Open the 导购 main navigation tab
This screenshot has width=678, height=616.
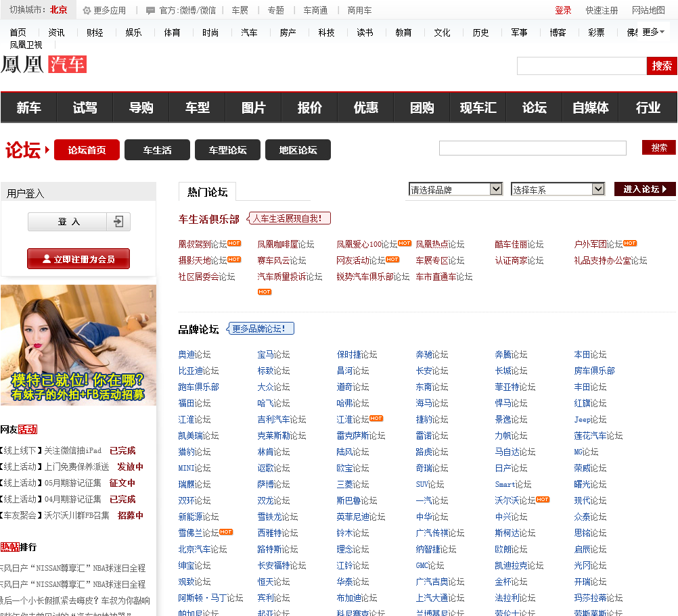pyautogui.click(x=141, y=108)
